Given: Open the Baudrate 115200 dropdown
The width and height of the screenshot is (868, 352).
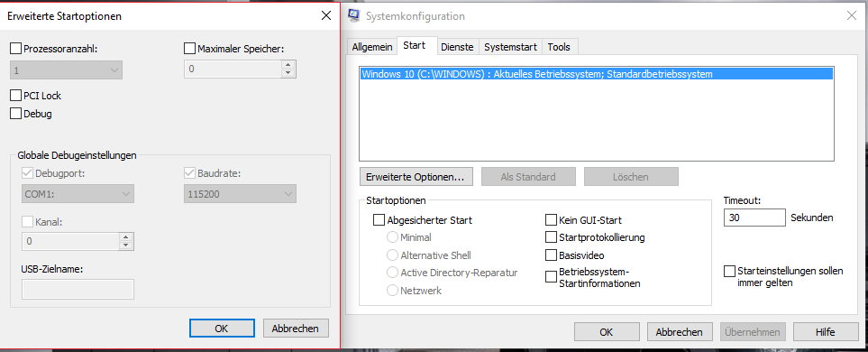Looking at the screenshot, I should (x=241, y=194).
